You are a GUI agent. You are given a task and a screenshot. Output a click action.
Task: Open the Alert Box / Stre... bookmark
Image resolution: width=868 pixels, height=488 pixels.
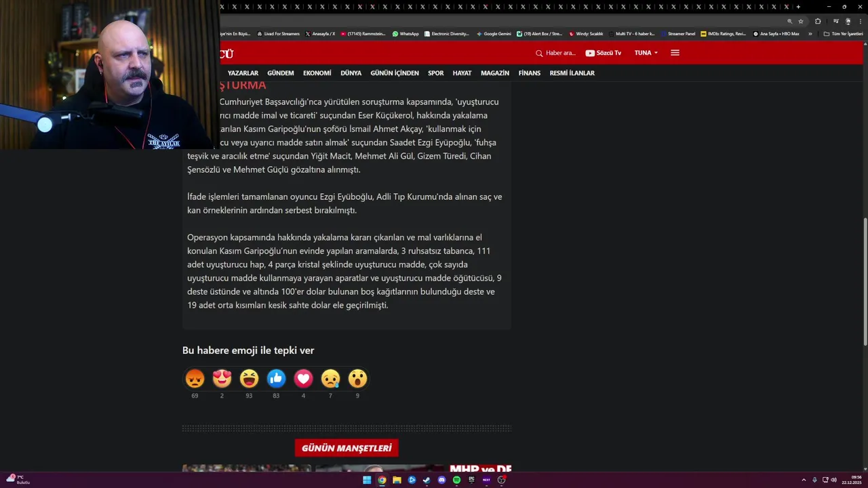coord(540,34)
